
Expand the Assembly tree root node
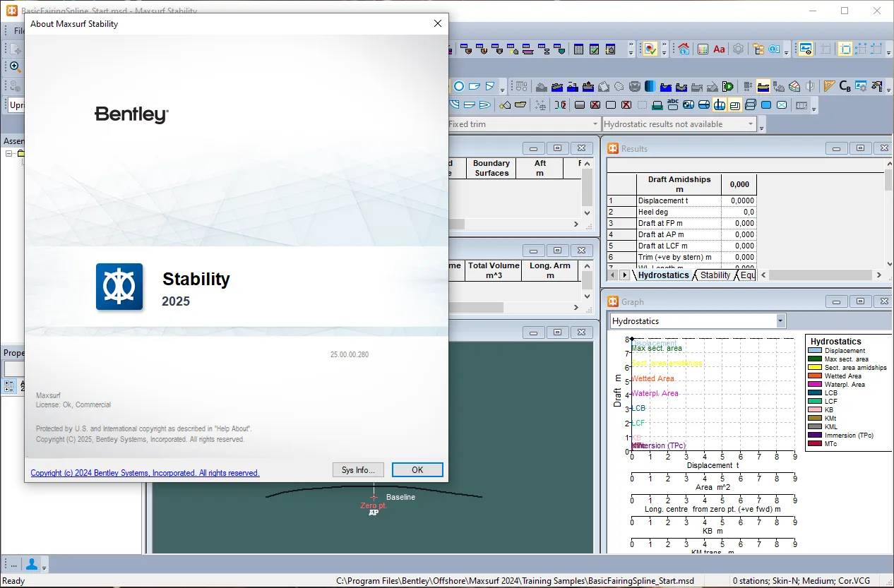pos(9,153)
